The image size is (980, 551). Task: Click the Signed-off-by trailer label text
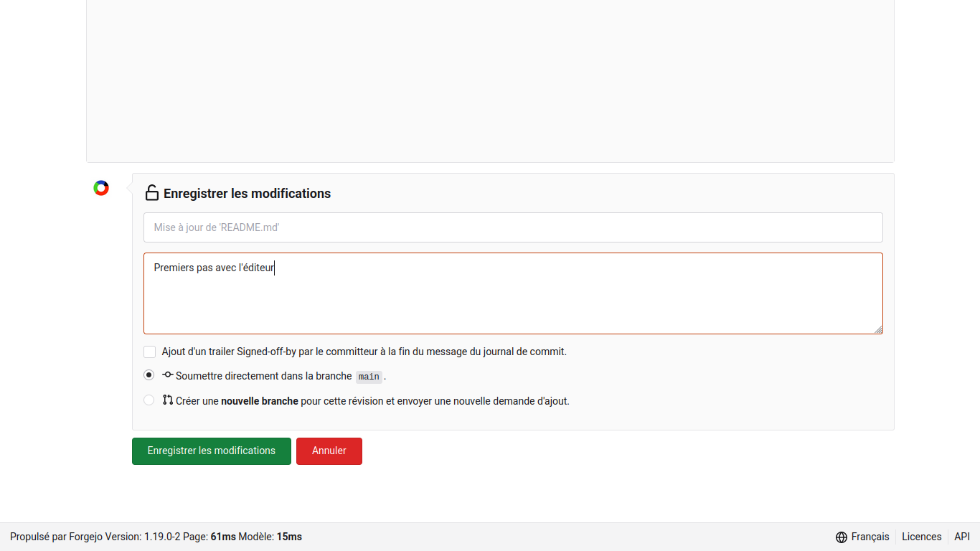point(364,352)
